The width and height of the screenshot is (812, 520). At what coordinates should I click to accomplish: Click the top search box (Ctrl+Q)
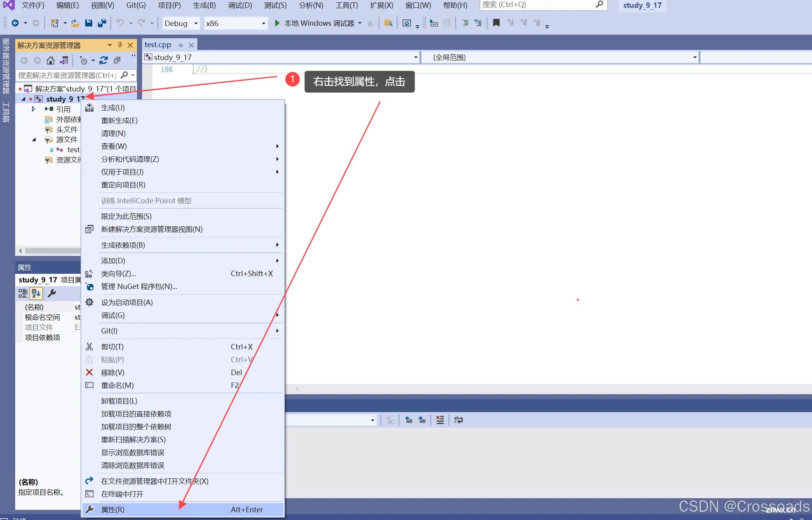point(543,5)
